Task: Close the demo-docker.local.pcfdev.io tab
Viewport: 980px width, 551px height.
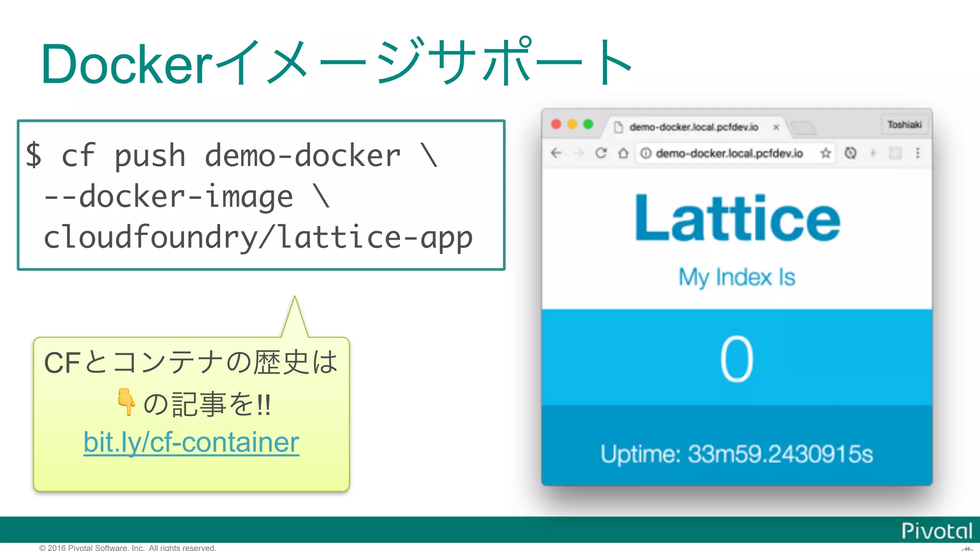Action: [x=776, y=127]
